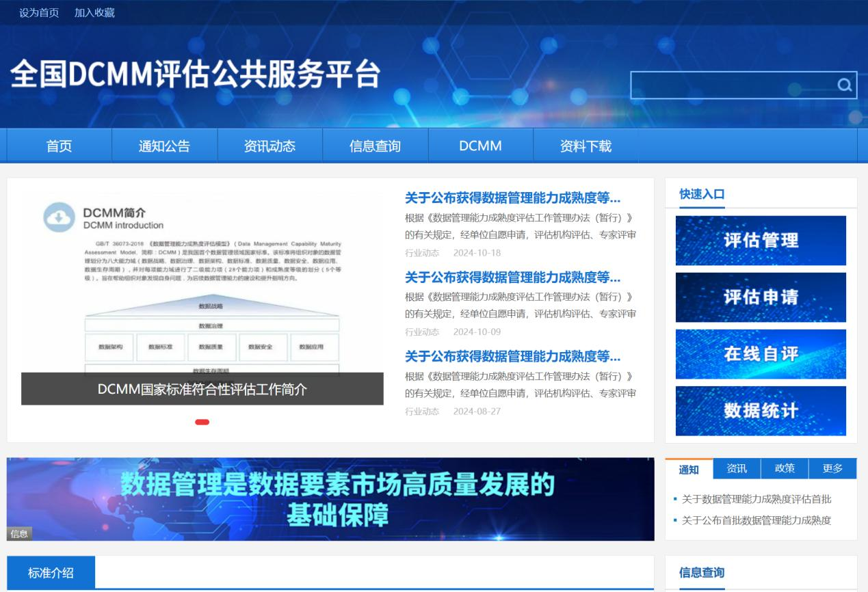The height and width of the screenshot is (592, 868).
Task: Switch to the 资讯 tab
Action: click(x=737, y=469)
